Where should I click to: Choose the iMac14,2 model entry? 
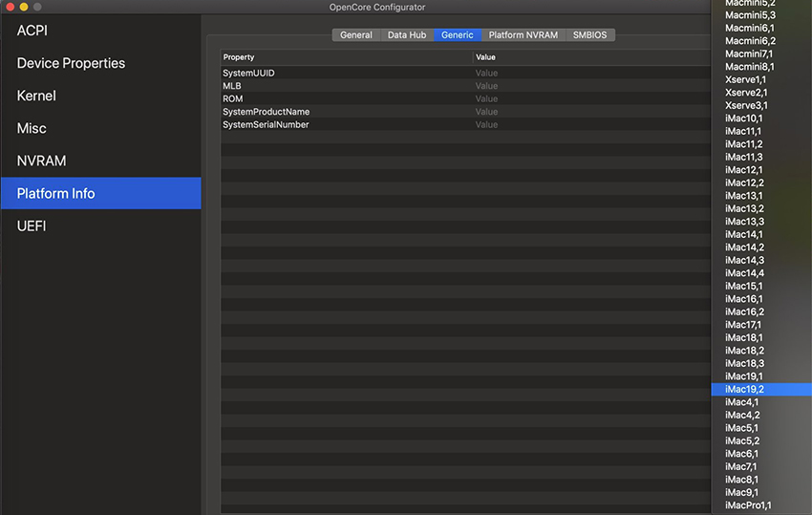tap(761, 247)
